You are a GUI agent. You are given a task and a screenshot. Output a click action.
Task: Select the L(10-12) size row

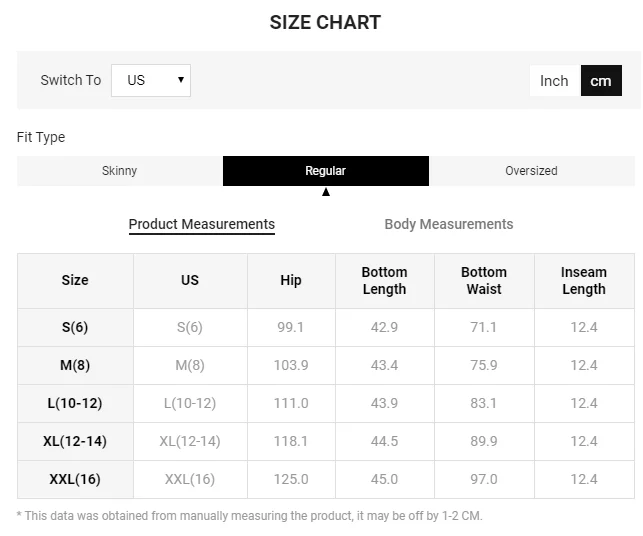coord(75,403)
